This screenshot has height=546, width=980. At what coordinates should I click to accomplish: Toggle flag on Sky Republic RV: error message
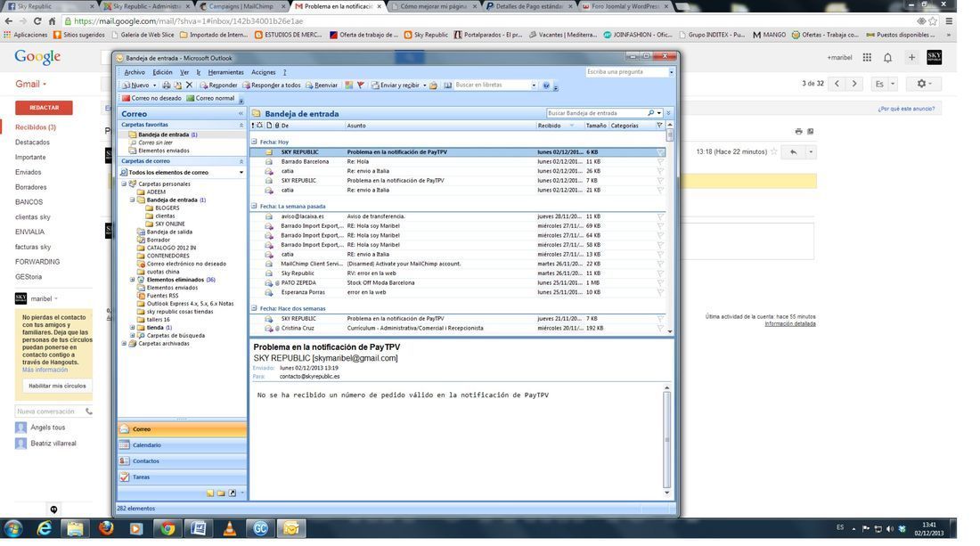pyautogui.click(x=660, y=273)
